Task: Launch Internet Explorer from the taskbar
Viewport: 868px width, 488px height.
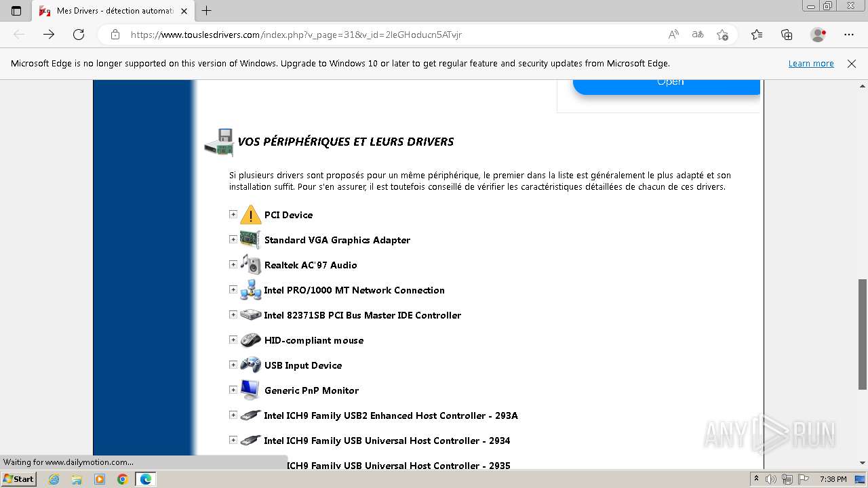Action: point(54,479)
